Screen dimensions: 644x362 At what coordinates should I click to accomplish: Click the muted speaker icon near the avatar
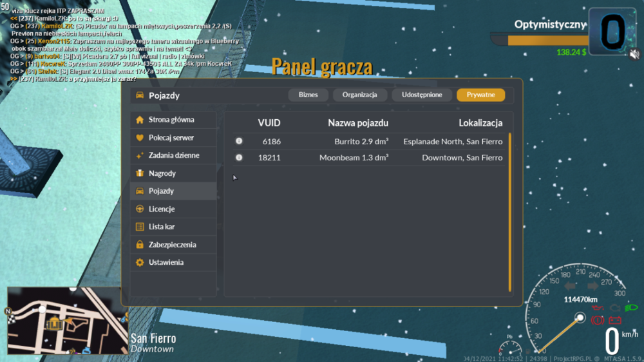[634, 54]
